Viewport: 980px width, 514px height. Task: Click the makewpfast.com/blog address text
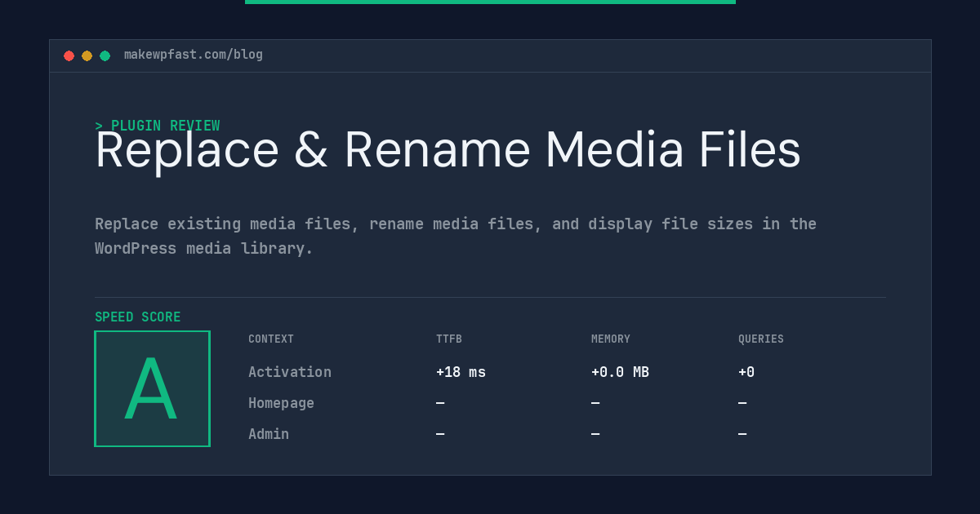194,55
